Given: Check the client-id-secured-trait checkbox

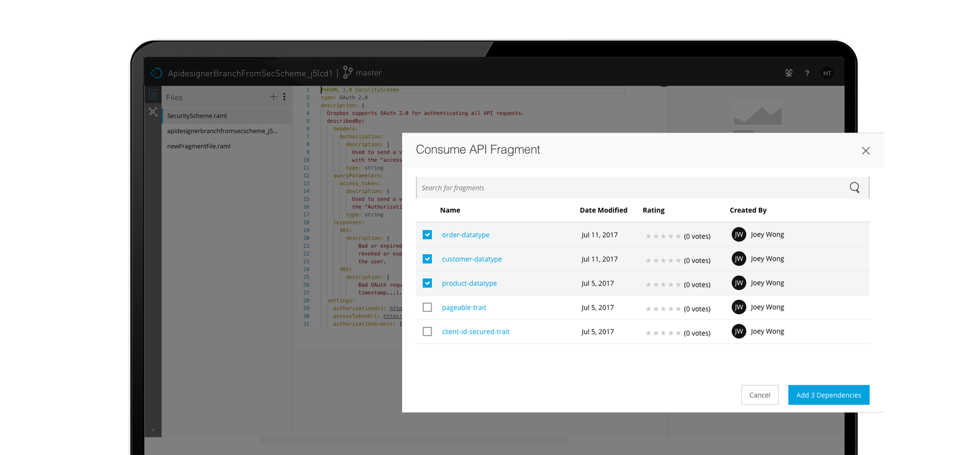Looking at the screenshot, I should [x=427, y=332].
